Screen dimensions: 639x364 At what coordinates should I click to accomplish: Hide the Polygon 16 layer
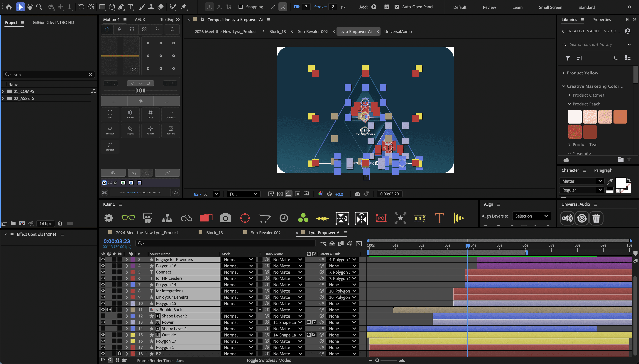(103, 266)
